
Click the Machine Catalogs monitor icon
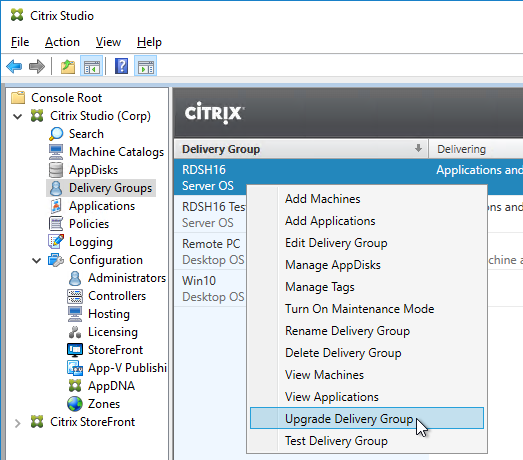click(56, 152)
